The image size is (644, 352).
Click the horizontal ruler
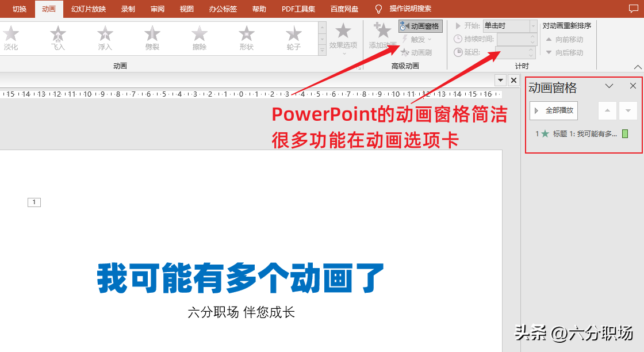tap(251, 94)
